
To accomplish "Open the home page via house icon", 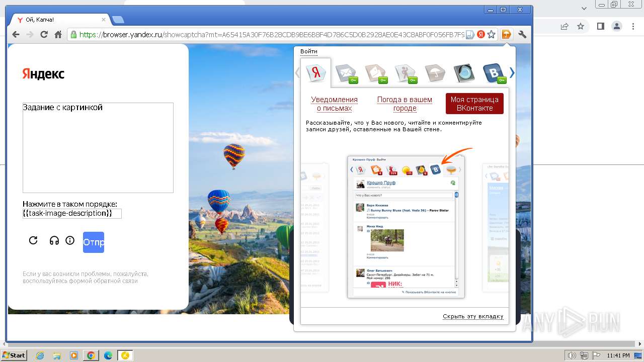I will click(58, 35).
